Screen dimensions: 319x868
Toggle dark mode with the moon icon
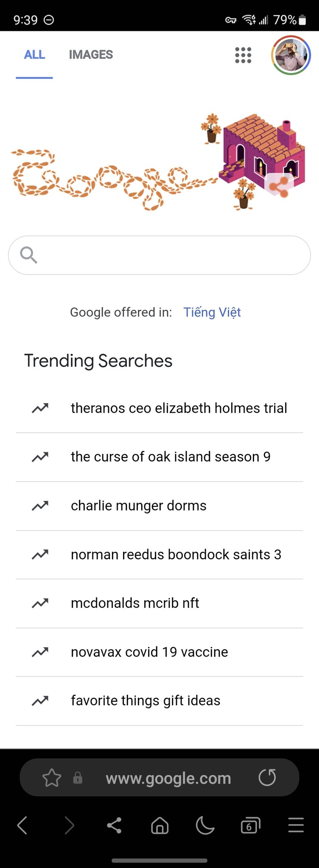[205, 826]
